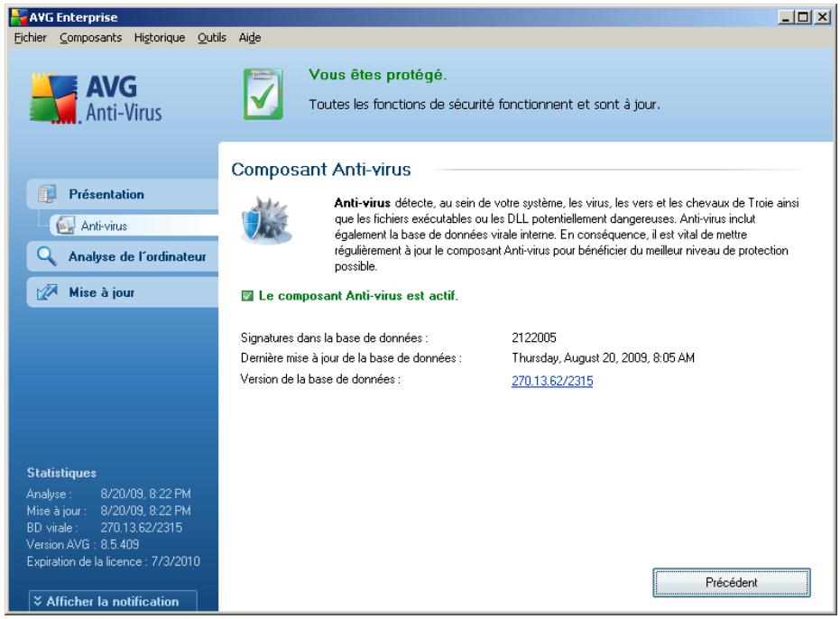Viewport: 840px width, 619px height.
Task: Click the 'Signatures dans la base de données' label
Action: coord(334,338)
